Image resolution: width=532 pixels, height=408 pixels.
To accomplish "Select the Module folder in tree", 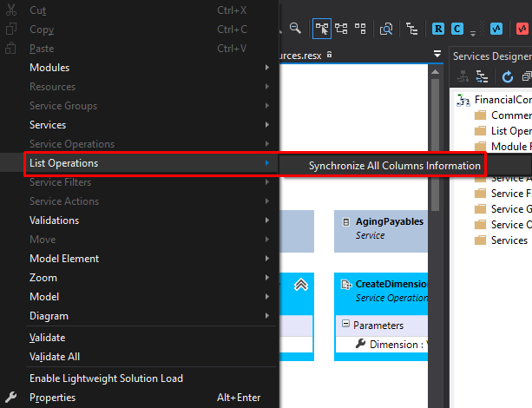I will (502, 147).
